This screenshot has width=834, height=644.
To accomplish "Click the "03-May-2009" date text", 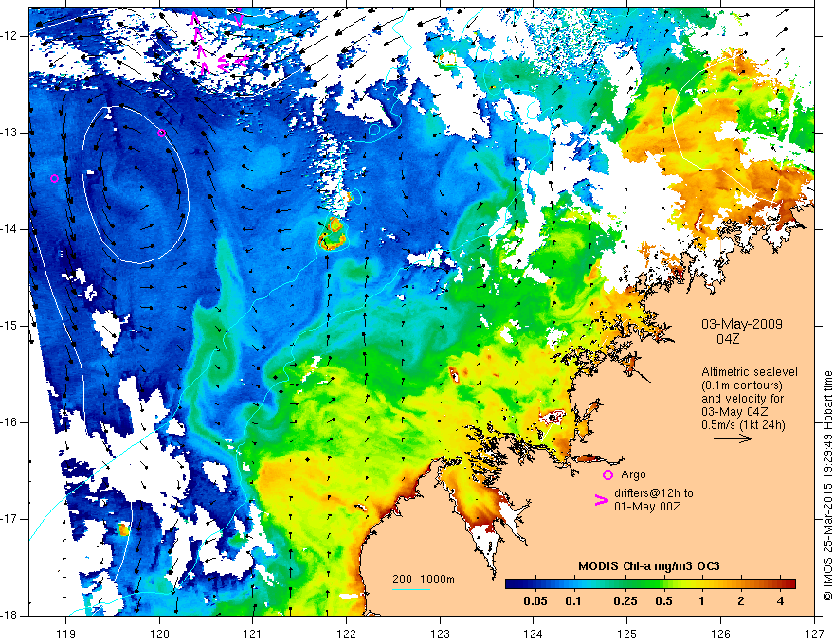I will 741,324.
